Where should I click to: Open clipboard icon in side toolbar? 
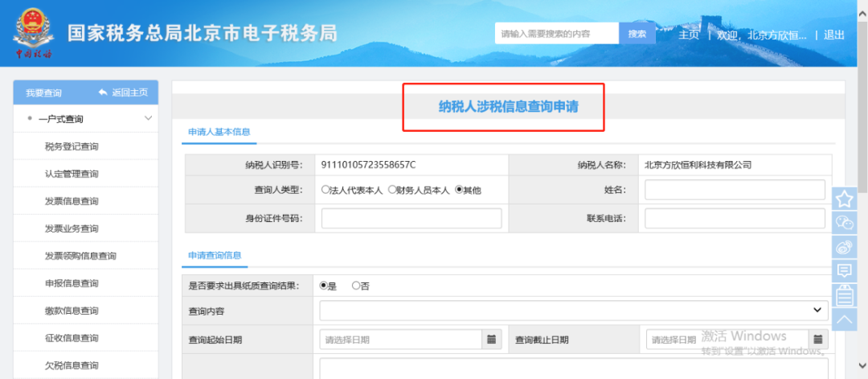845,295
